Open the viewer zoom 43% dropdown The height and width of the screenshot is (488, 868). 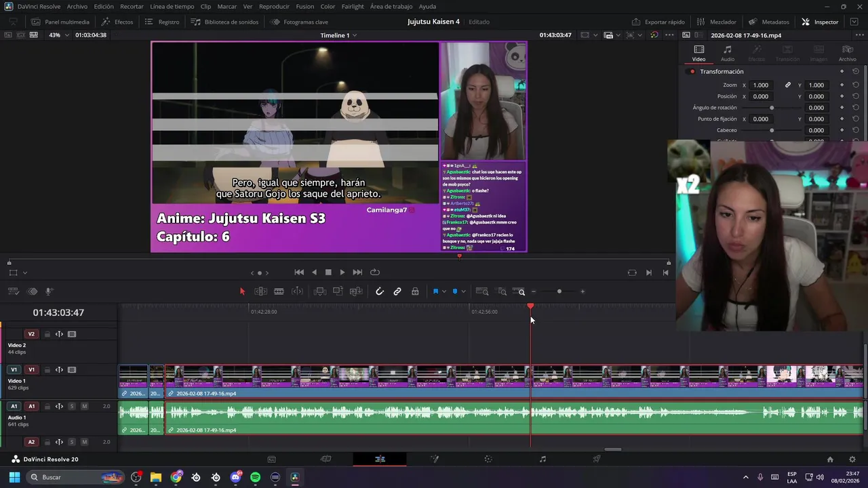click(58, 35)
